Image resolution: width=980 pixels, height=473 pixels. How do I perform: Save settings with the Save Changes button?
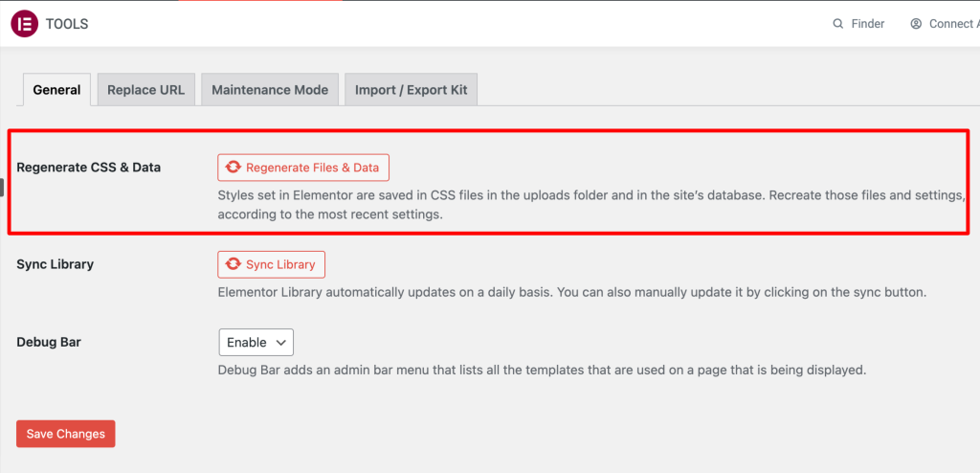tap(65, 434)
